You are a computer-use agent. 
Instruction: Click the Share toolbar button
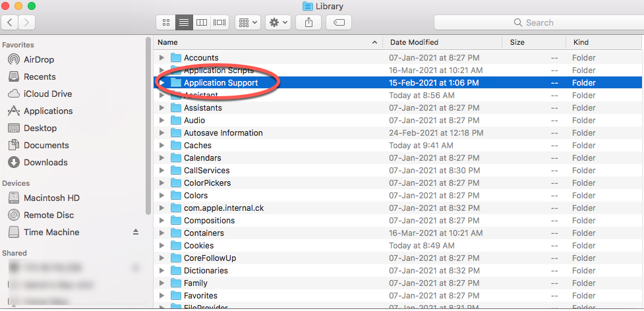[308, 22]
